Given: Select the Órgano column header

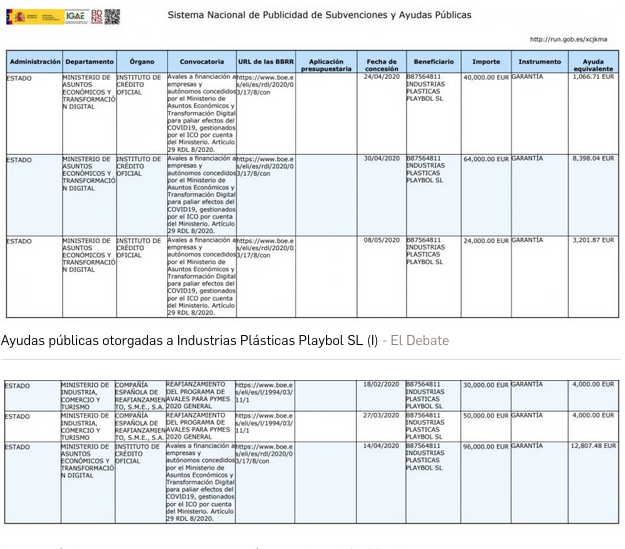Looking at the screenshot, I should pos(142,61).
